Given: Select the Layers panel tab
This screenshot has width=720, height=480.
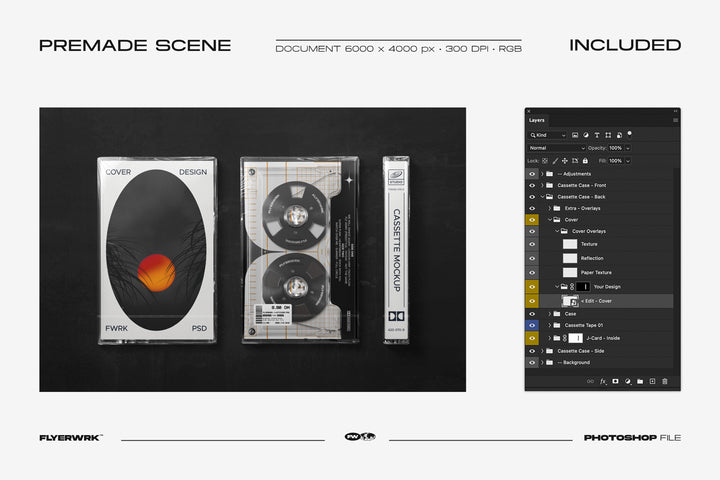Looking at the screenshot, I should pos(537,120).
